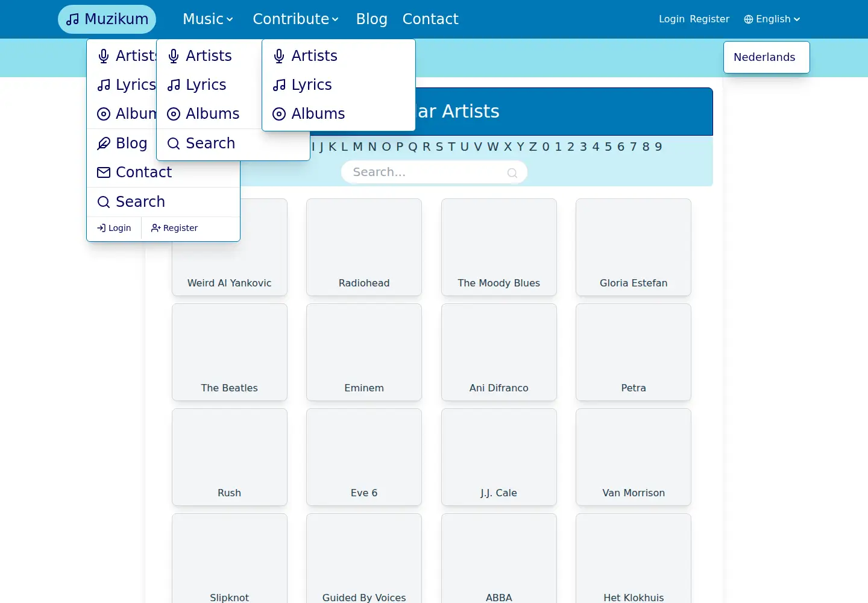
Task: Click the user-plus icon beside Register in the menu footer
Action: tap(156, 228)
